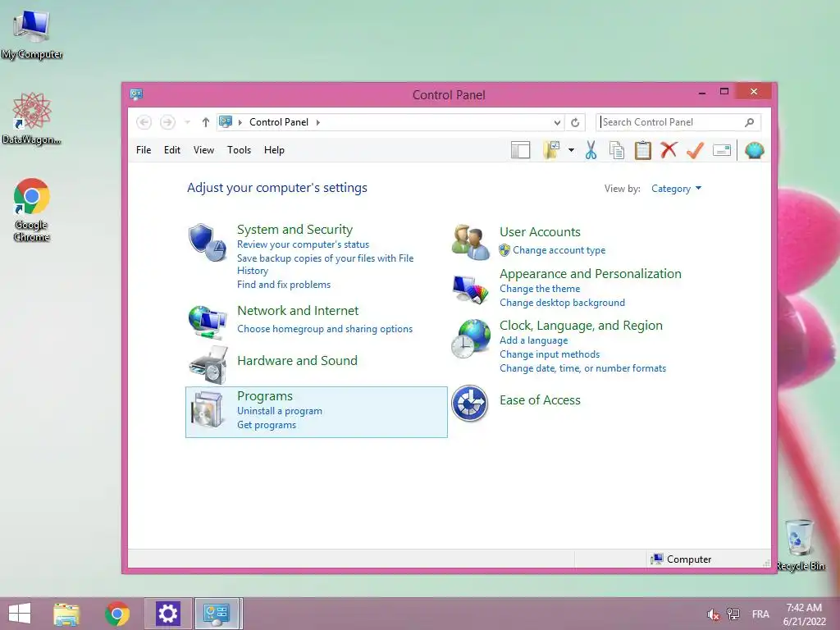Click Get programs link

click(267, 425)
